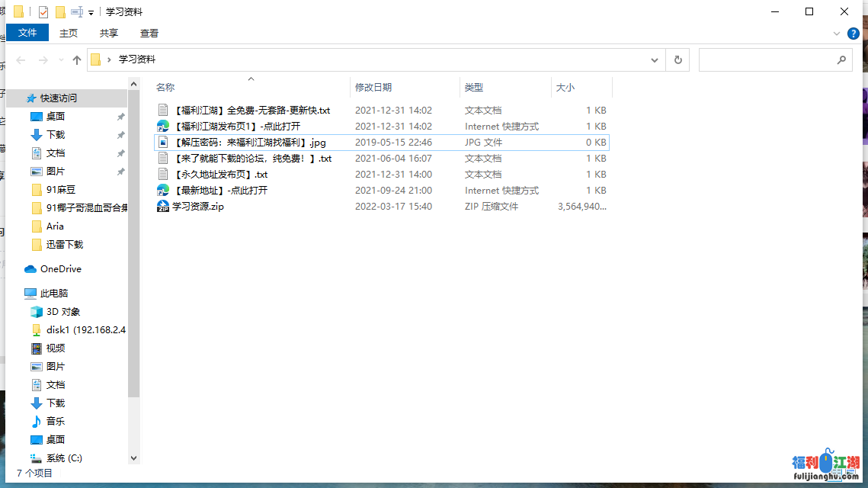The height and width of the screenshot is (488, 868).
Task: Click the search box input field
Action: [767, 60]
